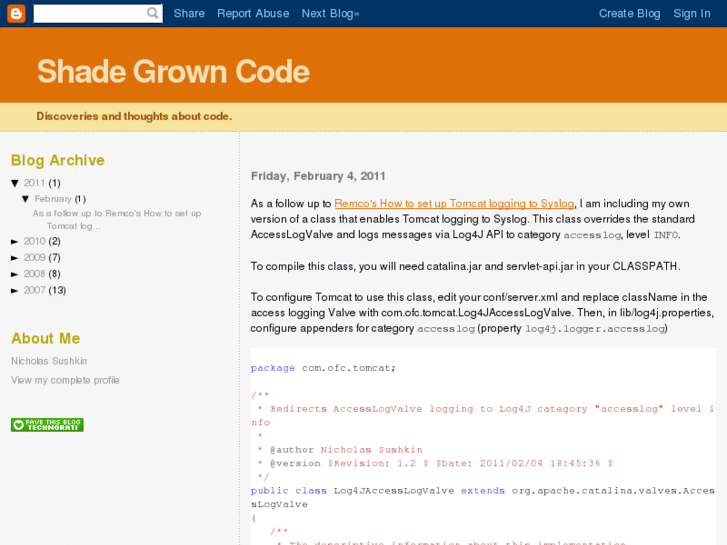Click View my complete profile link
Screen dimensions: 727x545
(x=65, y=380)
